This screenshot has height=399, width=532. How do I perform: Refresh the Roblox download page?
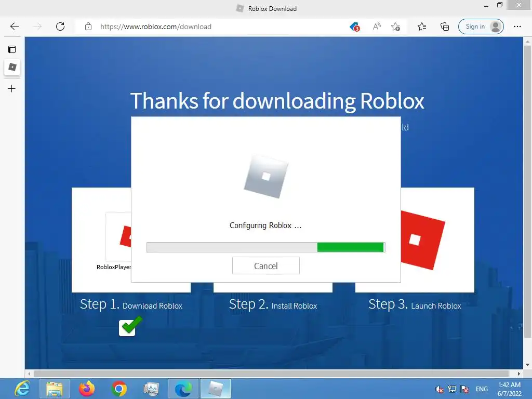[x=60, y=26]
